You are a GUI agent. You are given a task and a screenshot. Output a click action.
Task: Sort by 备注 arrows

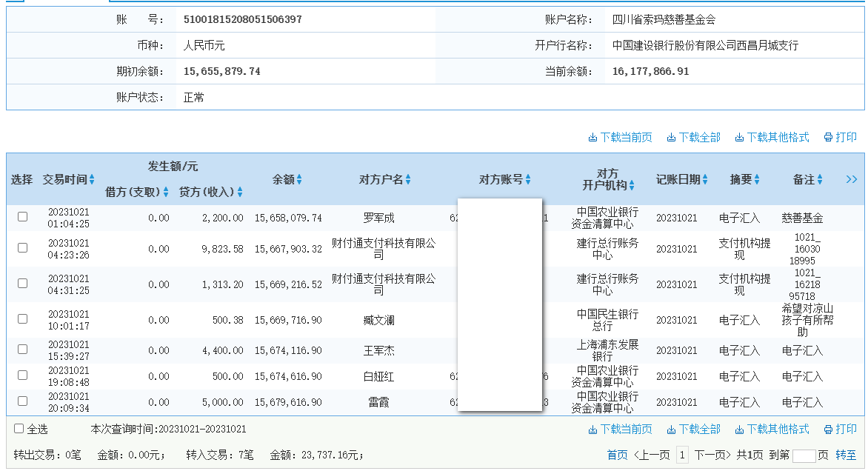[820, 179]
